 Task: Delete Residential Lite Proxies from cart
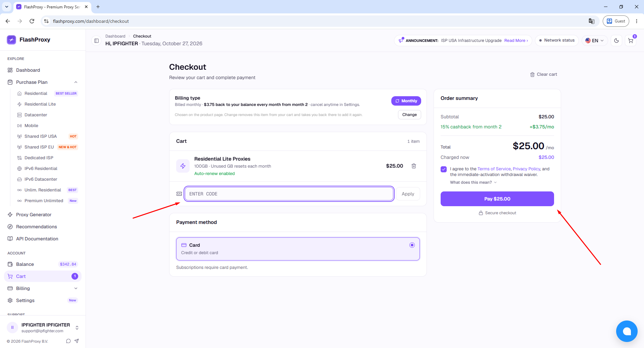pos(414,166)
